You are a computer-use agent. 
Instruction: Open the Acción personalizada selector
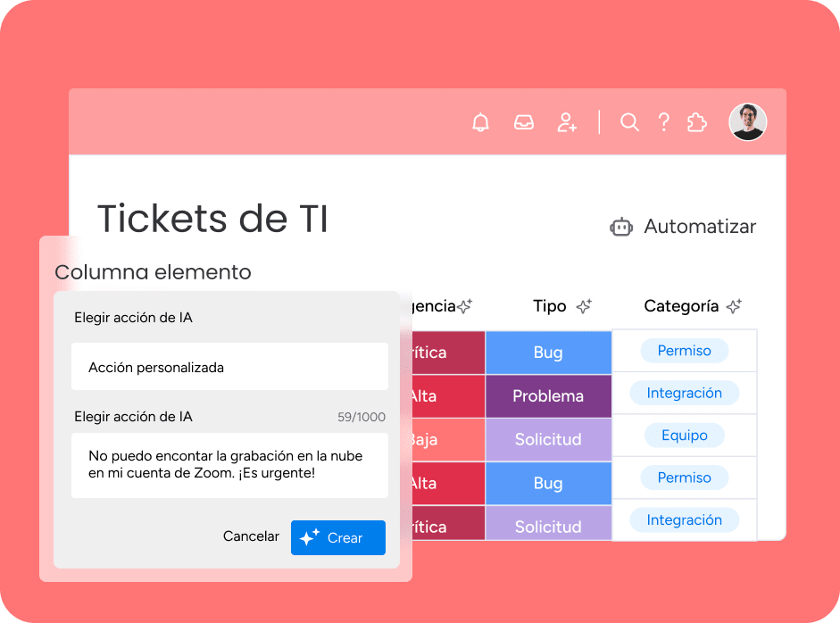click(x=229, y=367)
